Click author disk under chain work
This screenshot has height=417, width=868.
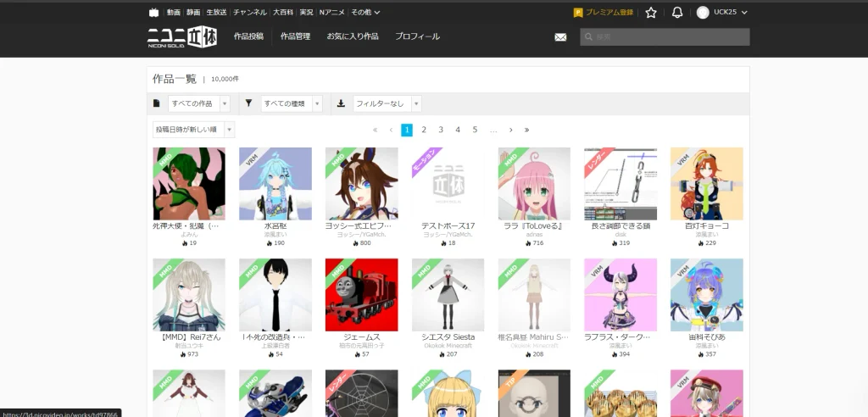point(620,235)
